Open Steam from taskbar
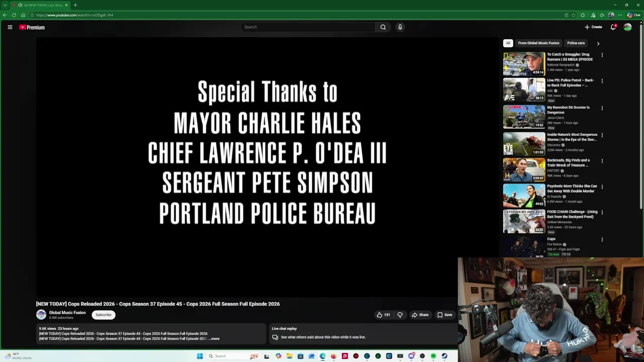This screenshot has height=362, width=644. (x=444, y=356)
